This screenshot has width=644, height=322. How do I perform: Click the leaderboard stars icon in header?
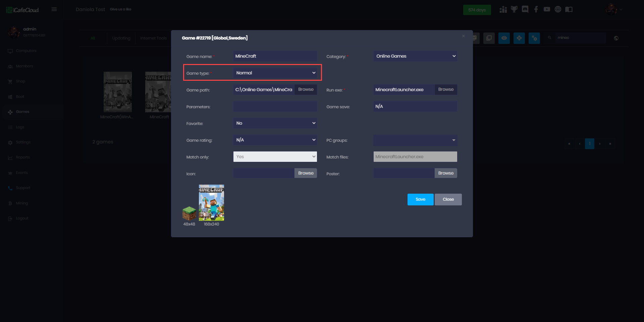coord(503,9)
